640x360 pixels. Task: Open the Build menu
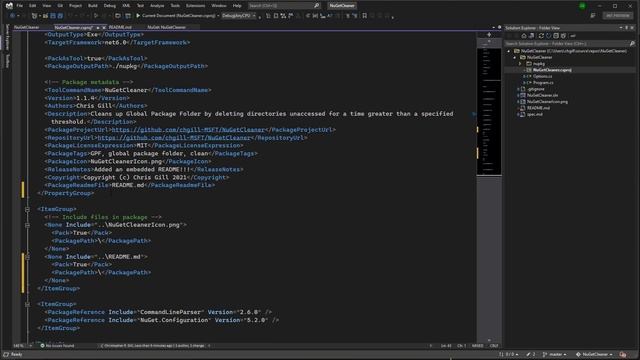(93, 6)
